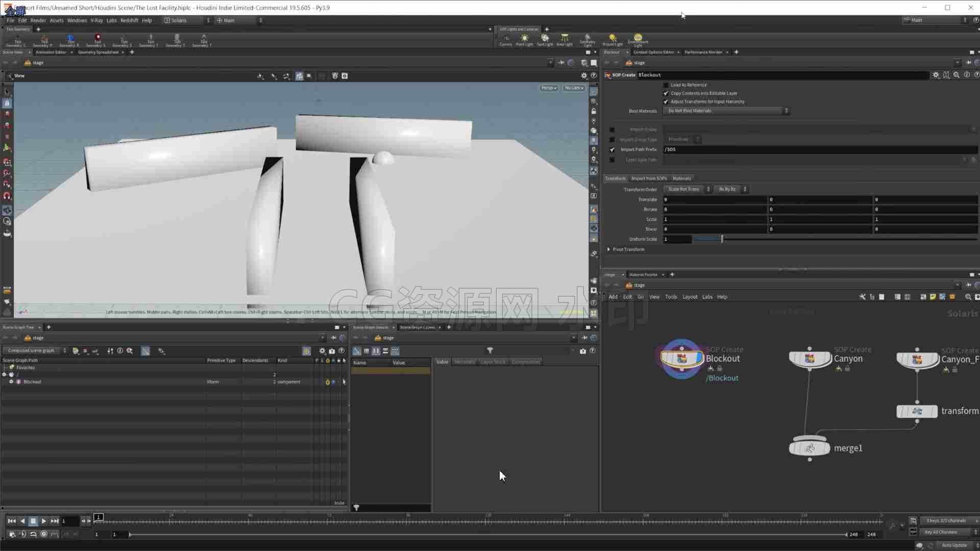Click the Auto Update button
Screen dimensions: 980x551
[954, 545]
